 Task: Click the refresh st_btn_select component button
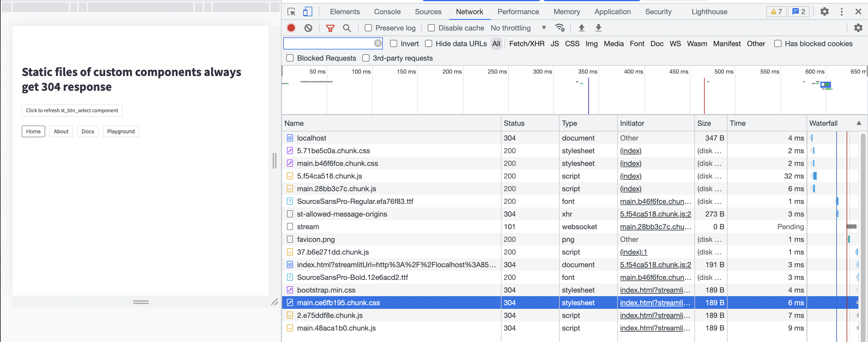[72, 110]
